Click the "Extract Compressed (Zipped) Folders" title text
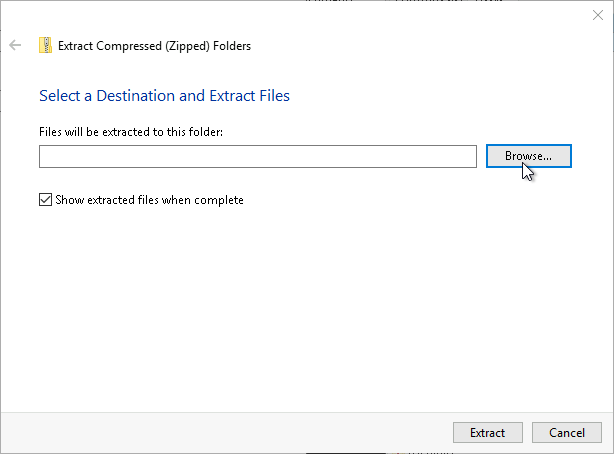This screenshot has height=454, width=614. coord(155,45)
